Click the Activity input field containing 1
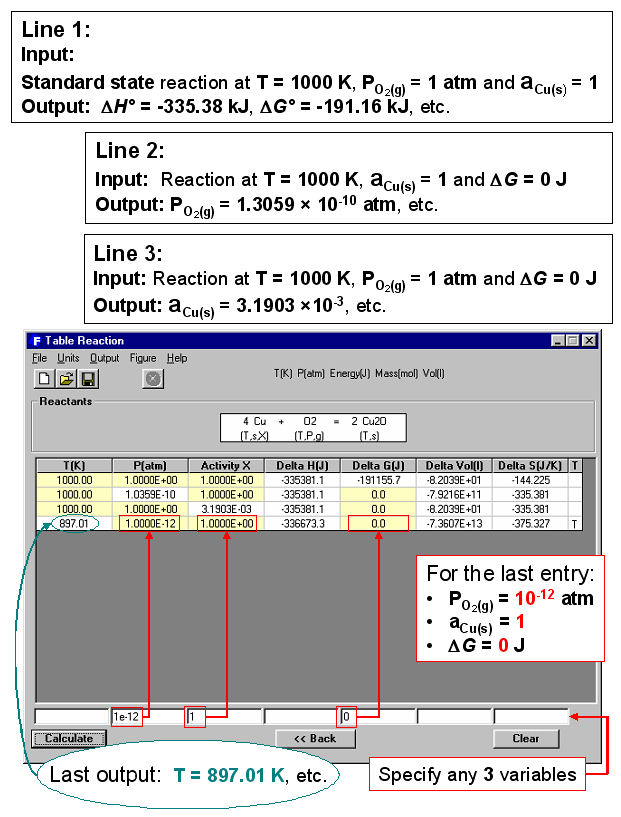 tap(223, 717)
